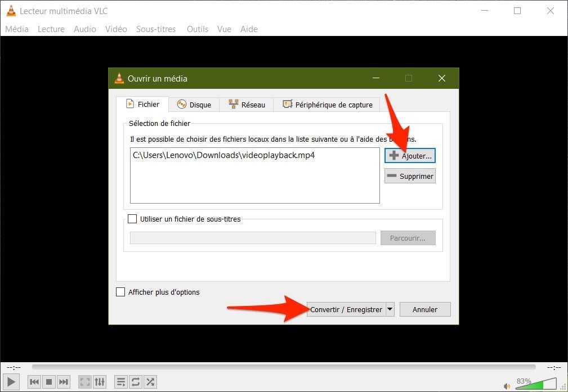Open the Lecture menu
The width and height of the screenshot is (568, 392).
[51, 29]
